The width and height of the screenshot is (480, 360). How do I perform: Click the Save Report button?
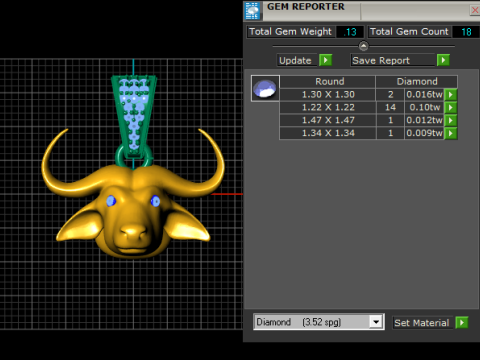tap(393, 60)
